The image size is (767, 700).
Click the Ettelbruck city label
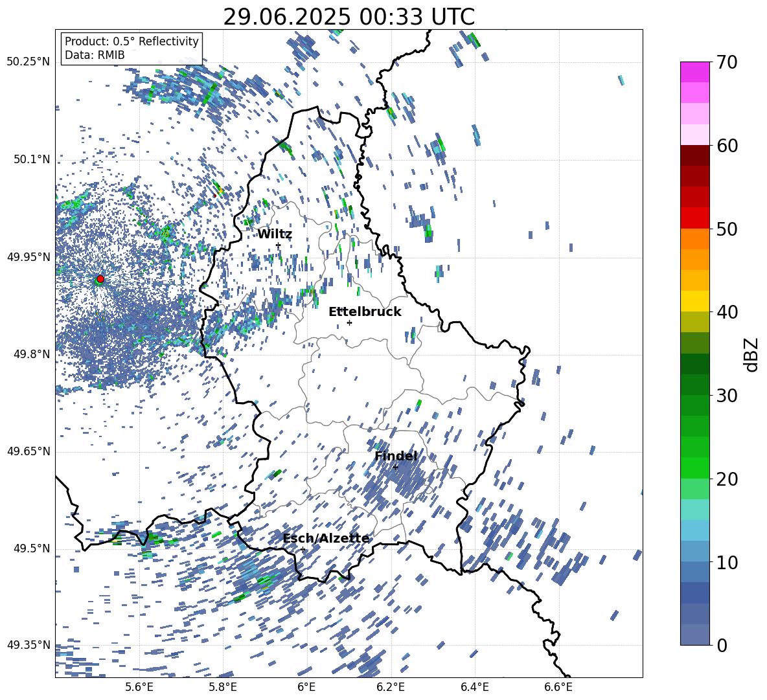point(365,312)
